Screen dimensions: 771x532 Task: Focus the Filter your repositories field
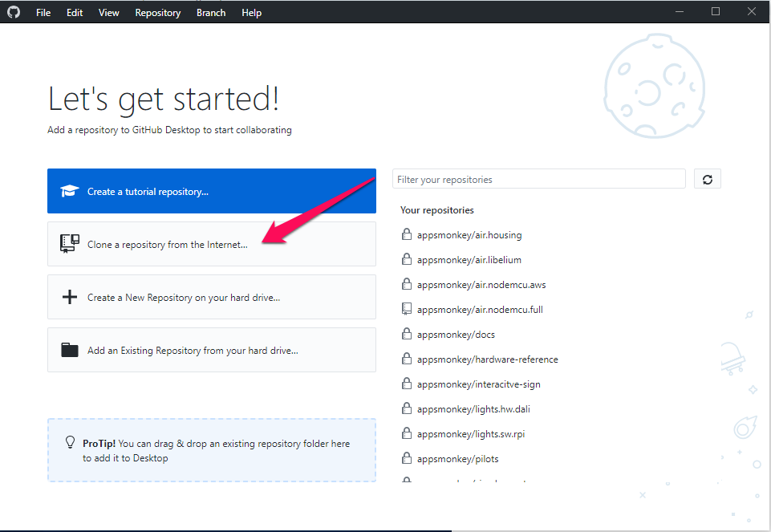539,179
